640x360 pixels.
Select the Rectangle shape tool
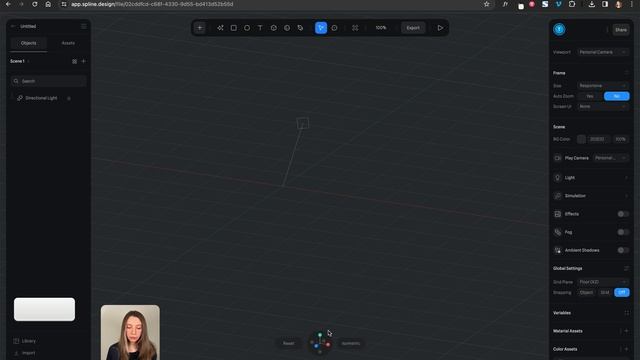click(233, 28)
